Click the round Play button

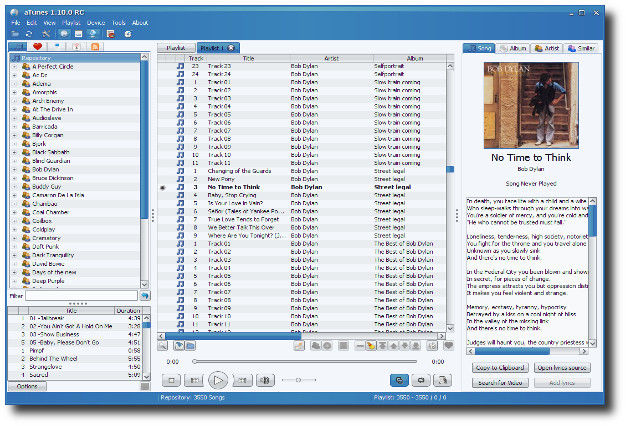click(x=218, y=380)
